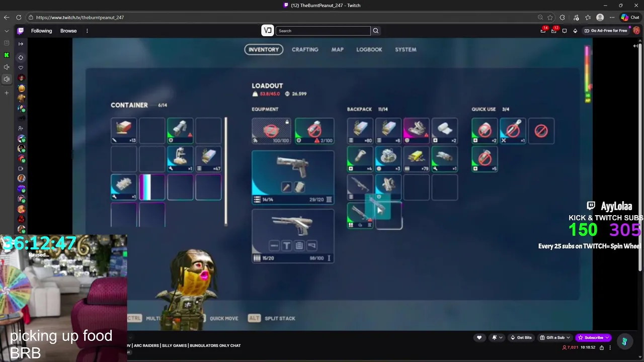
Task: Open the first followed channel avatar
Action: tap(21, 78)
